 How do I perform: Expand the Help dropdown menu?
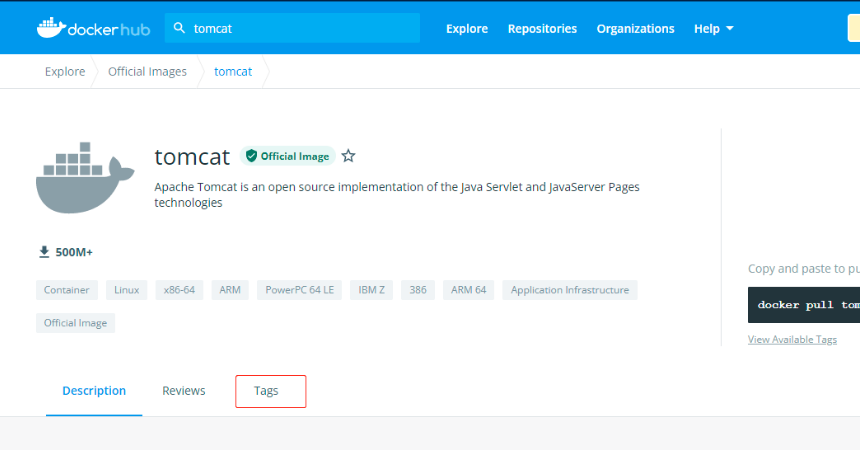[714, 28]
